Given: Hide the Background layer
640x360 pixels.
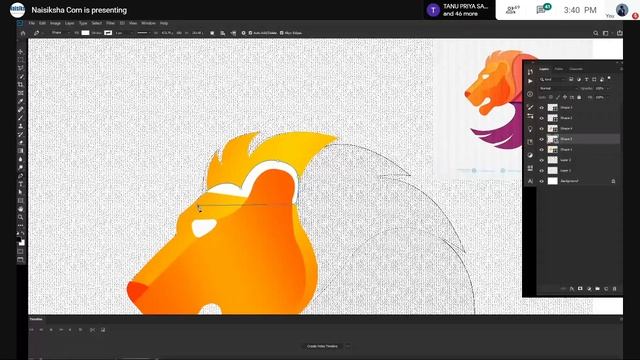Looking at the screenshot, I should click(x=542, y=181).
